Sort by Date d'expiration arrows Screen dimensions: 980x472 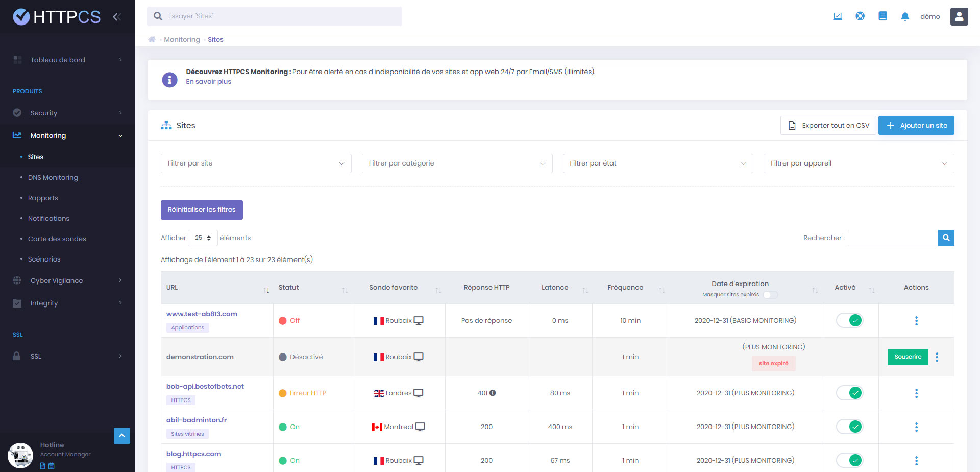815,290
